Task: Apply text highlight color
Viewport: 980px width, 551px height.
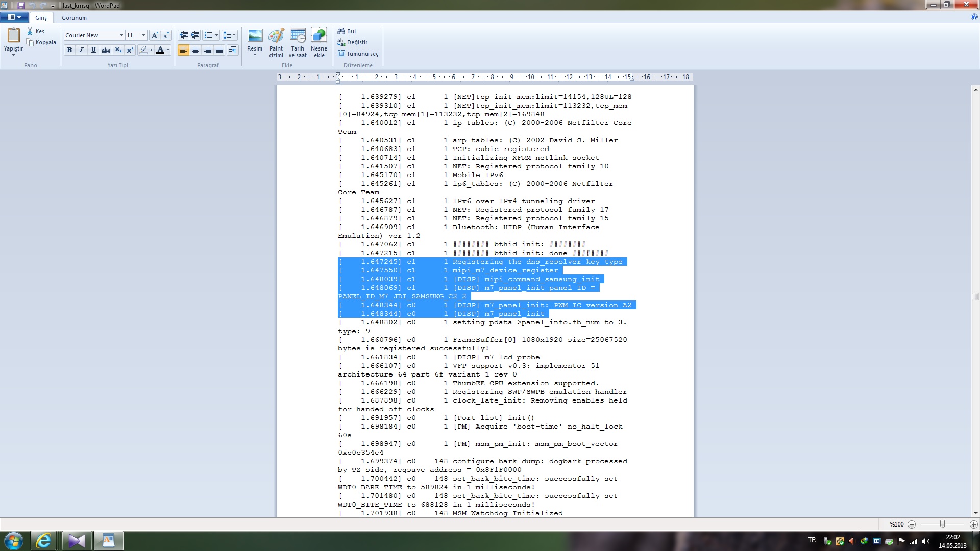Action: (x=143, y=50)
